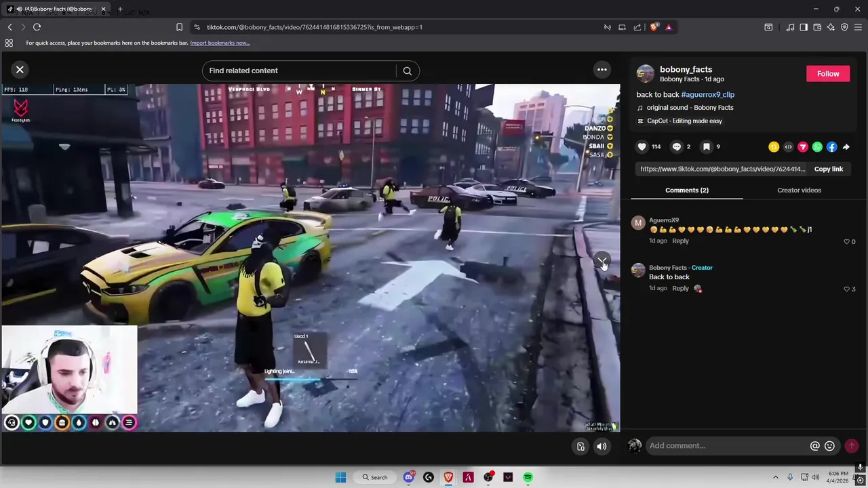Viewport: 868px width, 488px height.
Task: Share the video to WhatsApp
Action: [817, 147]
